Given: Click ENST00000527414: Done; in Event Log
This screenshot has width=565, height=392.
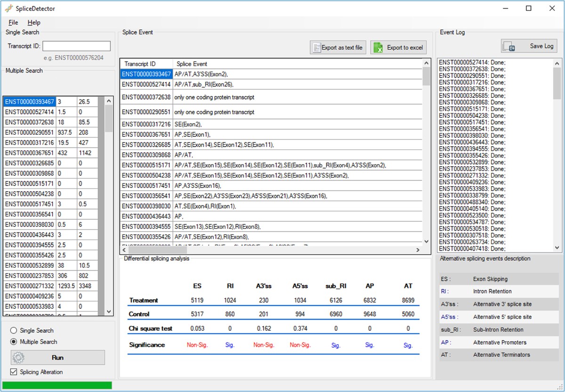Looking at the screenshot, I should coord(472,62).
